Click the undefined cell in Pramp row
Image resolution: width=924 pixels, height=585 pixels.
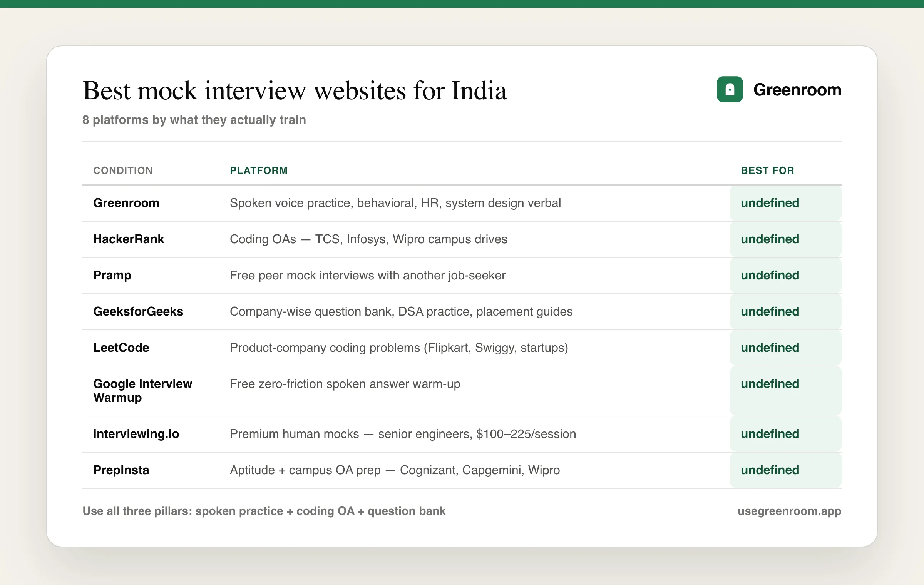coord(785,275)
